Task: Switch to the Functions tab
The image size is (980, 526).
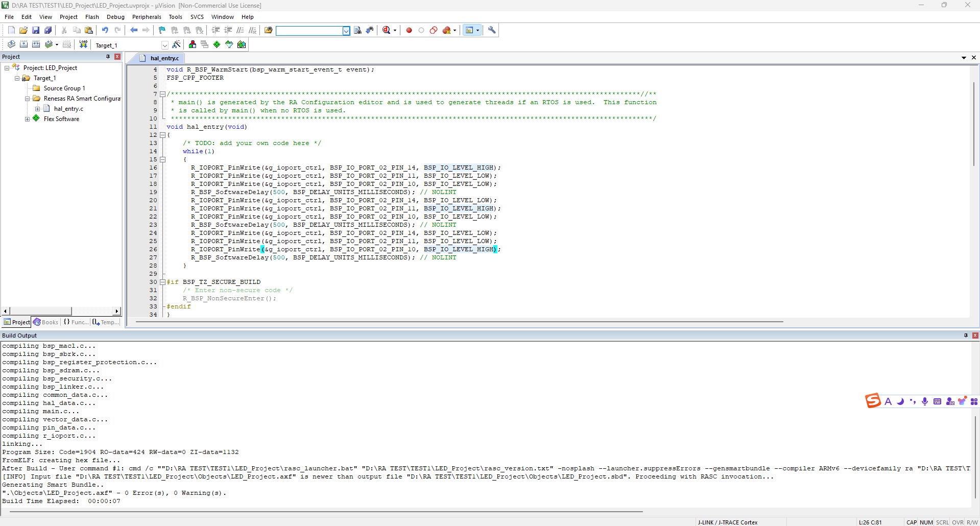Action: [76, 322]
